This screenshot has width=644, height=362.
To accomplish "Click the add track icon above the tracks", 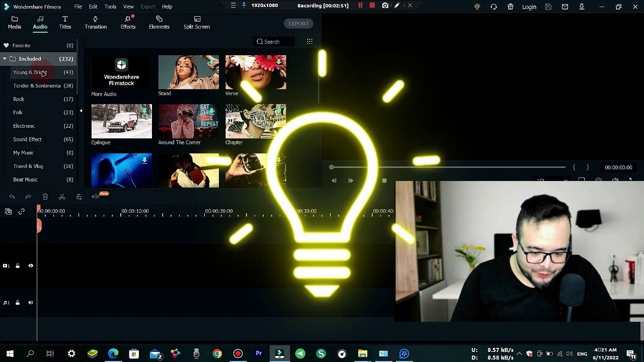I will 8,212.
